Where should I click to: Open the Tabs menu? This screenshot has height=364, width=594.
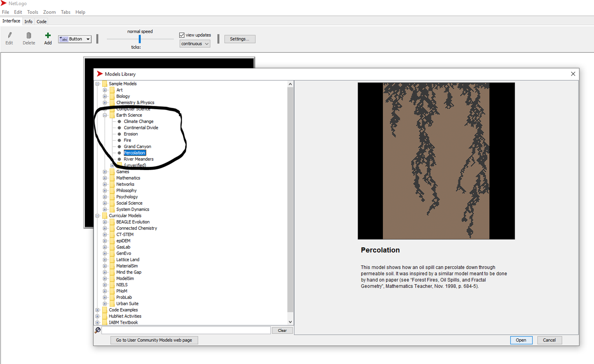click(x=66, y=12)
